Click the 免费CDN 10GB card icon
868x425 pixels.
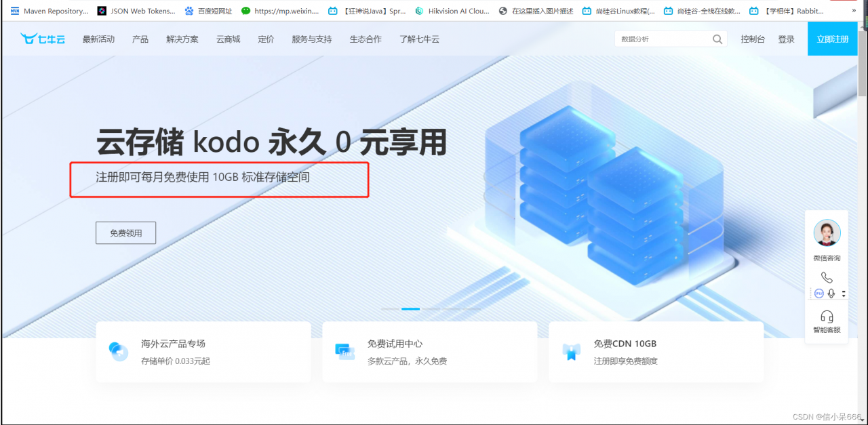coord(571,351)
